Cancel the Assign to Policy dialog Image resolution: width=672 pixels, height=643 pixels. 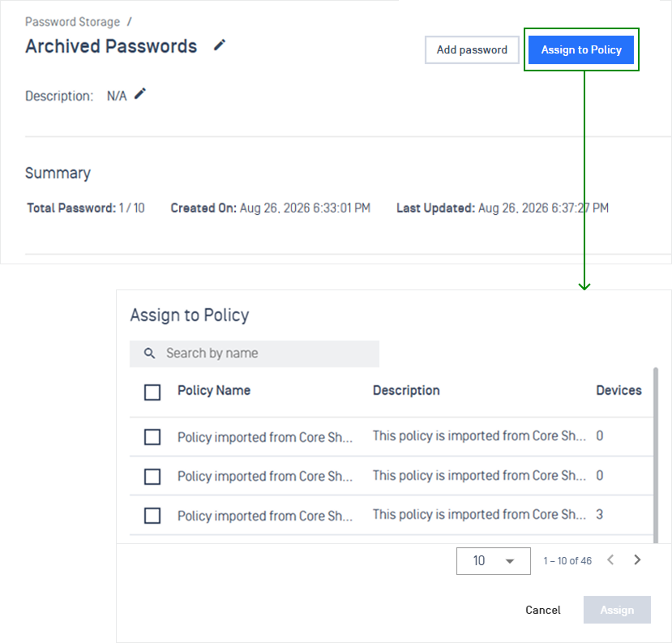542,610
